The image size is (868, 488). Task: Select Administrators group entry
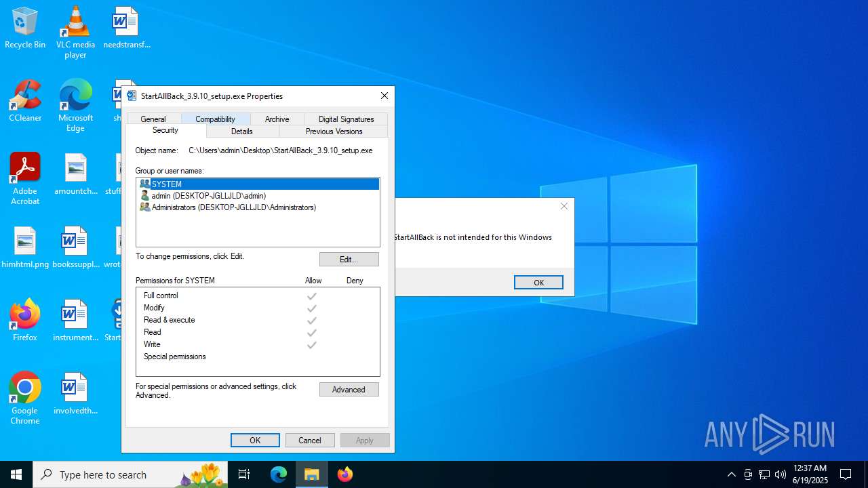[x=258, y=207]
